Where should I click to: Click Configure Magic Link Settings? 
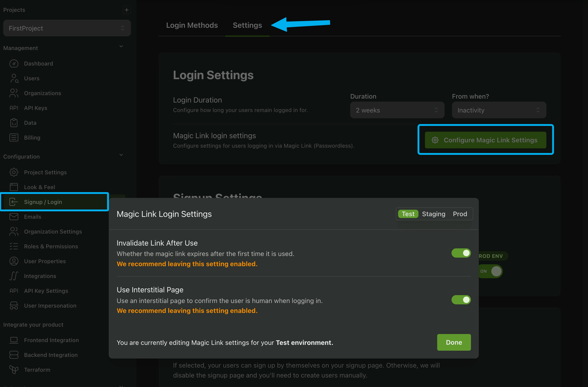click(485, 140)
